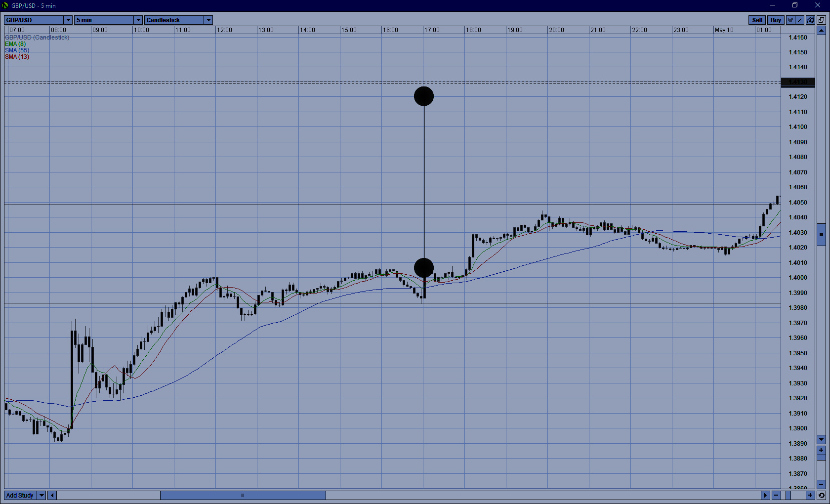Screen dimensions: 830x504
Task: Zoom in on the vertical price scale
Action: pyautogui.click(x=821, y=450)
